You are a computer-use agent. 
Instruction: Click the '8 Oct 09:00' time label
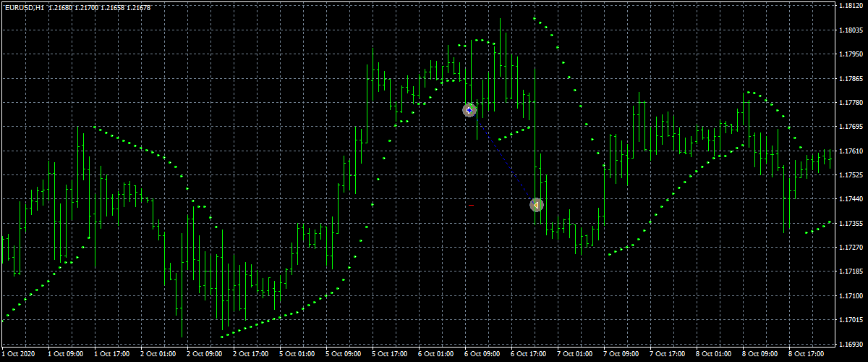coord(759,355)
